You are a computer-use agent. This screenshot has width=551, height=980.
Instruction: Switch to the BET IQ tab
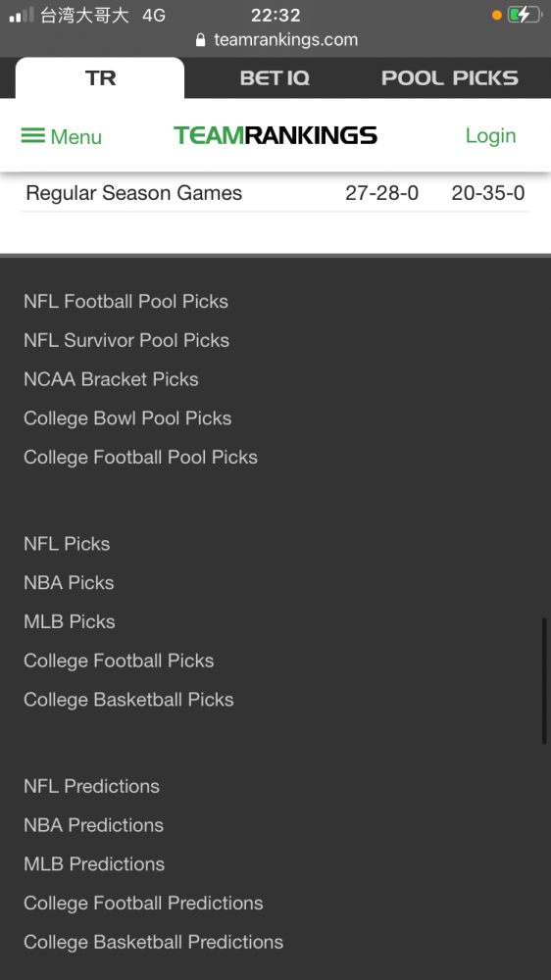[x=275, y=77]
